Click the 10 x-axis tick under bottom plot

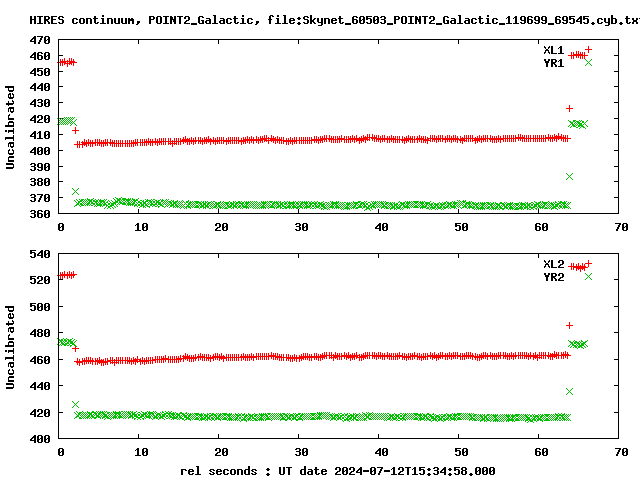(x=141, y=452)
